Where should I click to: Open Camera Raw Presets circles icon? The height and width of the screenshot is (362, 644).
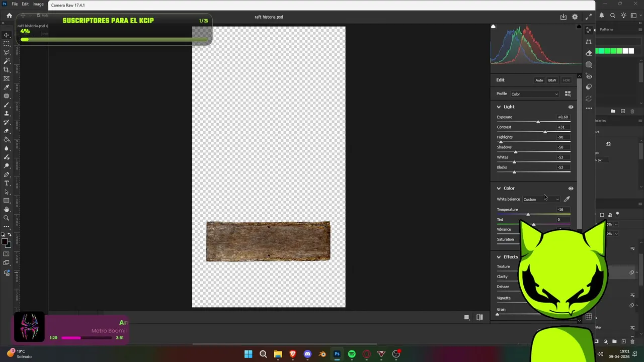point(589,86)
